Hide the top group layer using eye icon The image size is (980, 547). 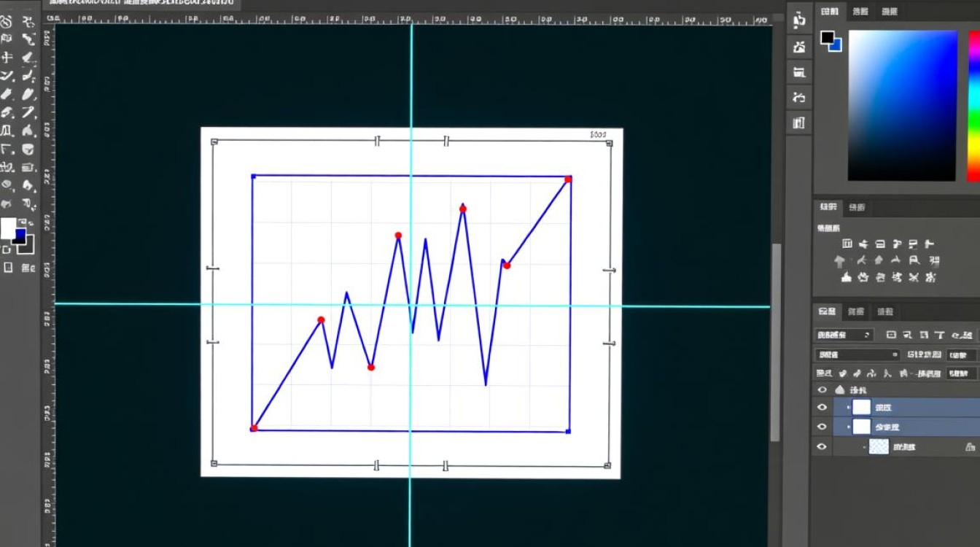822,389
